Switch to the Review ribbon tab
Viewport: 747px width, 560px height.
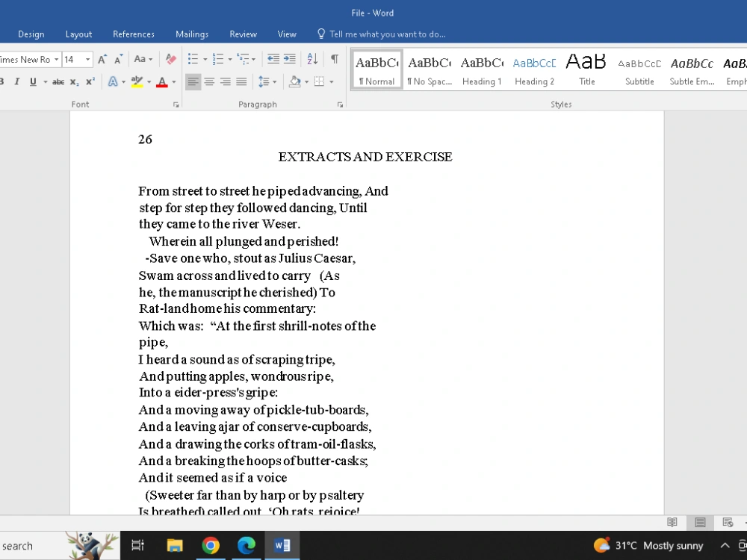point(243,34)
